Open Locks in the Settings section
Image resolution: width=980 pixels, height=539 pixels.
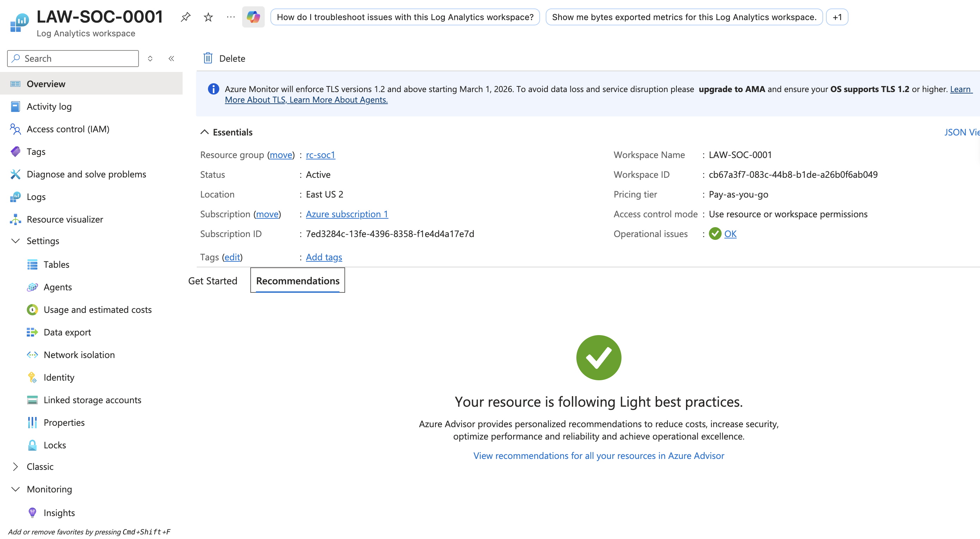55,445
